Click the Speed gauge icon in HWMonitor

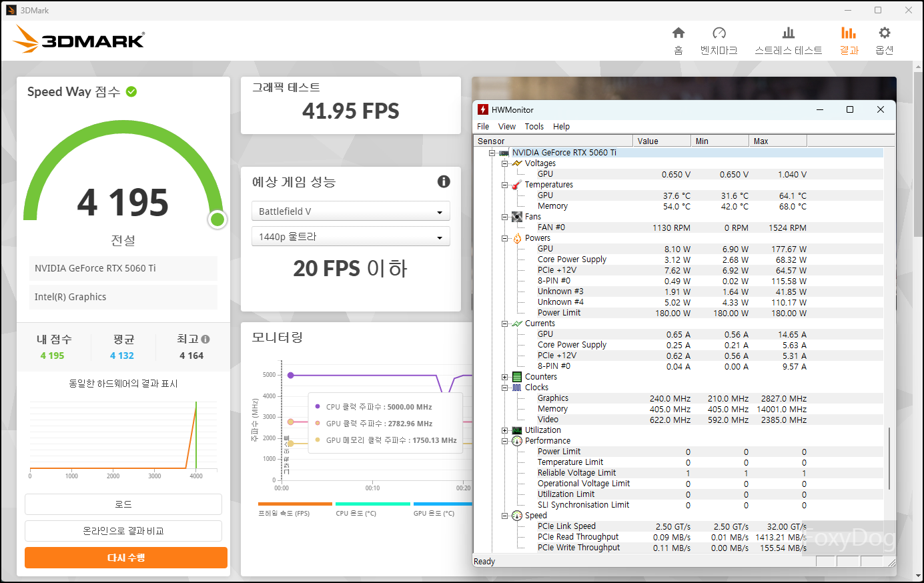(517, 516)
